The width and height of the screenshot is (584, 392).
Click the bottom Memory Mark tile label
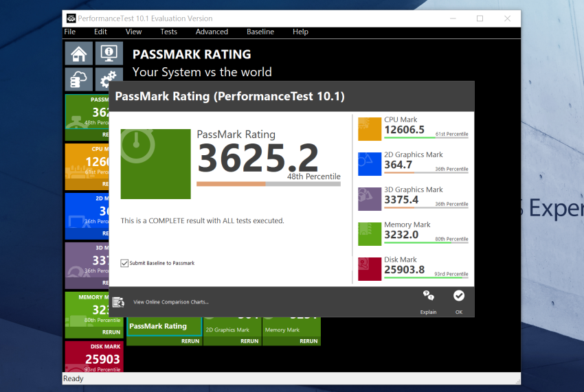tap(282, 330)
